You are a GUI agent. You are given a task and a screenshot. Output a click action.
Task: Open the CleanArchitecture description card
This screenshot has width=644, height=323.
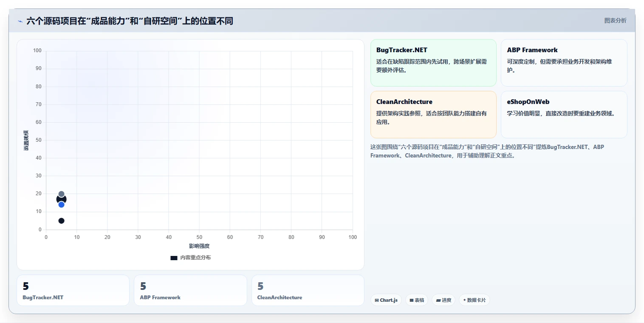433,115
